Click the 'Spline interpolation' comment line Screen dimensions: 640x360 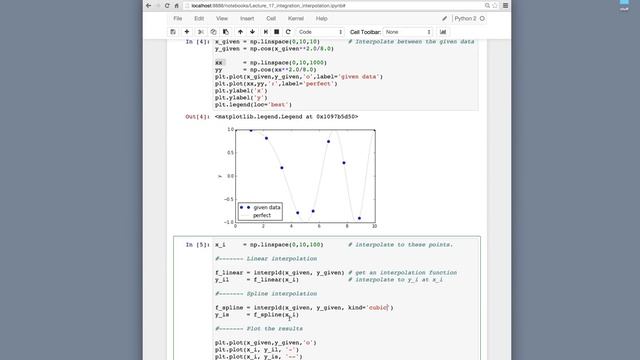[x=266, y=294]
